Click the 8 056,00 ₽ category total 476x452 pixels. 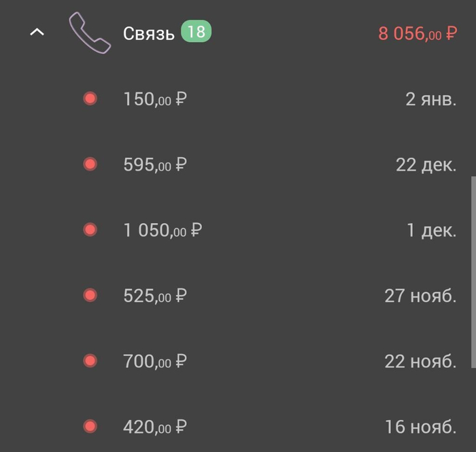coord(417,33)
